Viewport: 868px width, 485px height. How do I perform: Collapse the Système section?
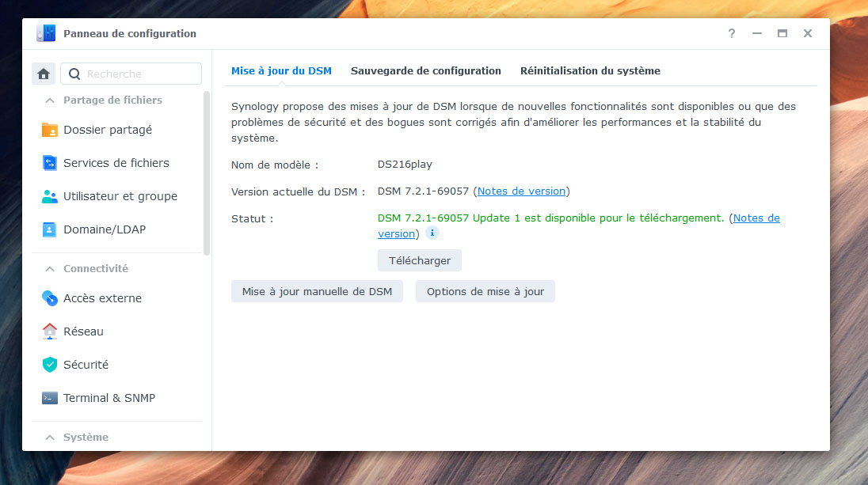[x=50, y=438]
